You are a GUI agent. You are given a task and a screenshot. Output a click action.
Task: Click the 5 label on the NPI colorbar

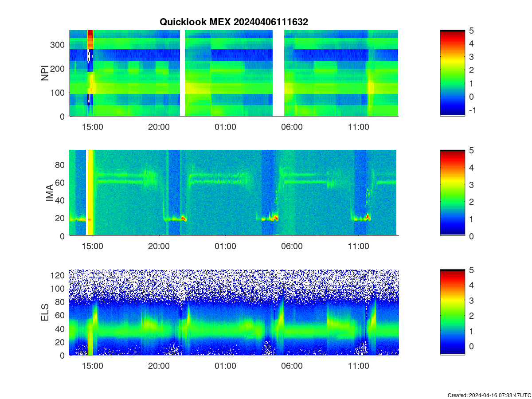(x=471, y=31)
